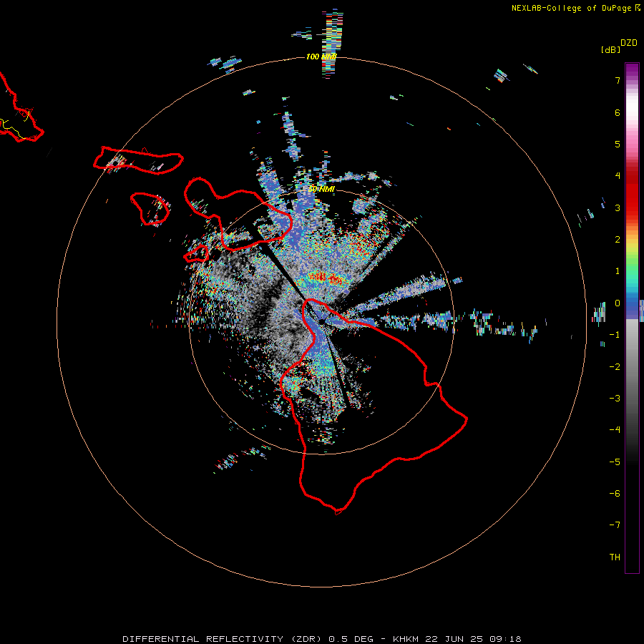Click the ZDR 0.5 DEG KHKM title caption

(322, 639)
